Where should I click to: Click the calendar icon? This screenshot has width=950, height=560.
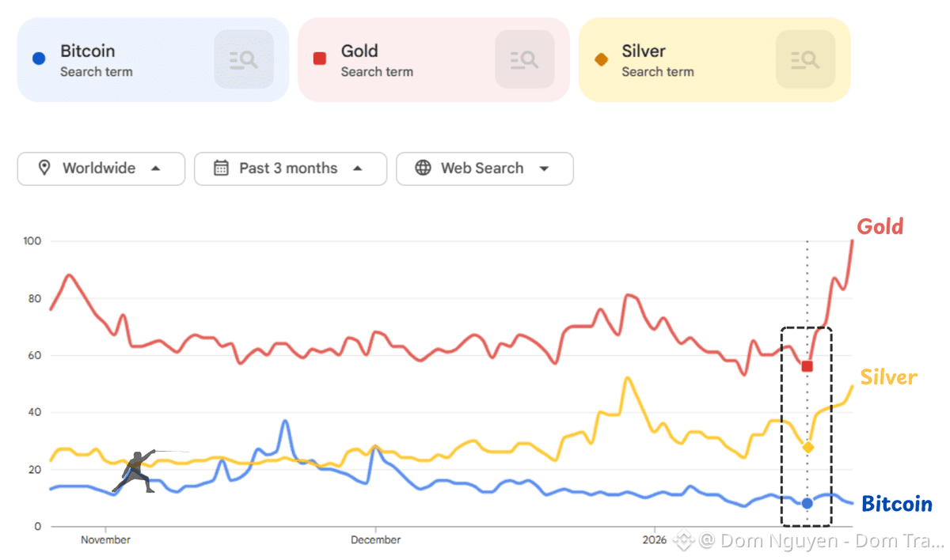222,168
